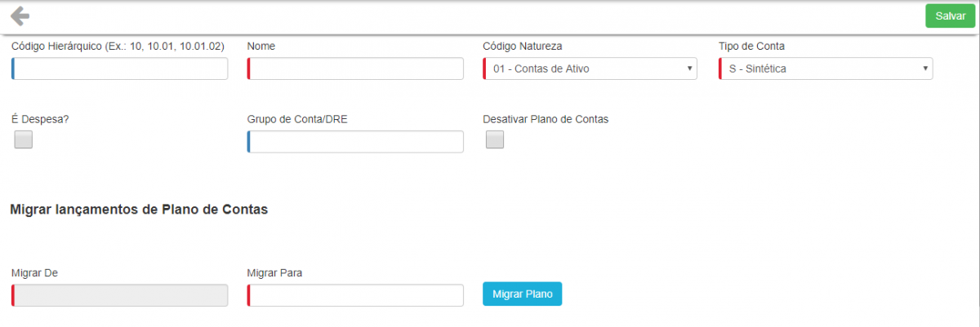
Task: Click the 'É Despesa?' label text
Action: click(x=40, y=119)
